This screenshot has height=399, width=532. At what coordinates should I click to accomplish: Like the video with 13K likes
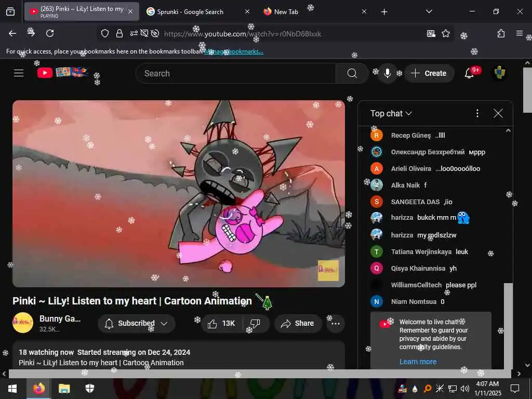point(222,323)
